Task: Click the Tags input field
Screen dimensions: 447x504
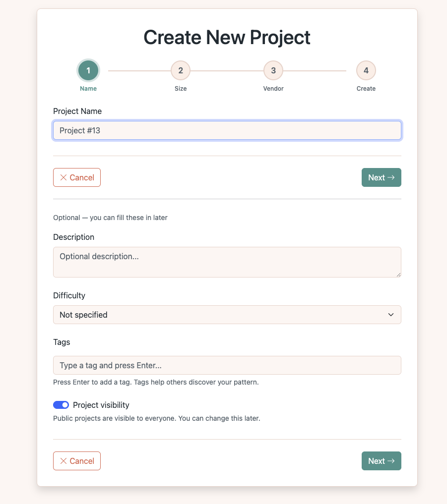Action: [x=227, y=365]
